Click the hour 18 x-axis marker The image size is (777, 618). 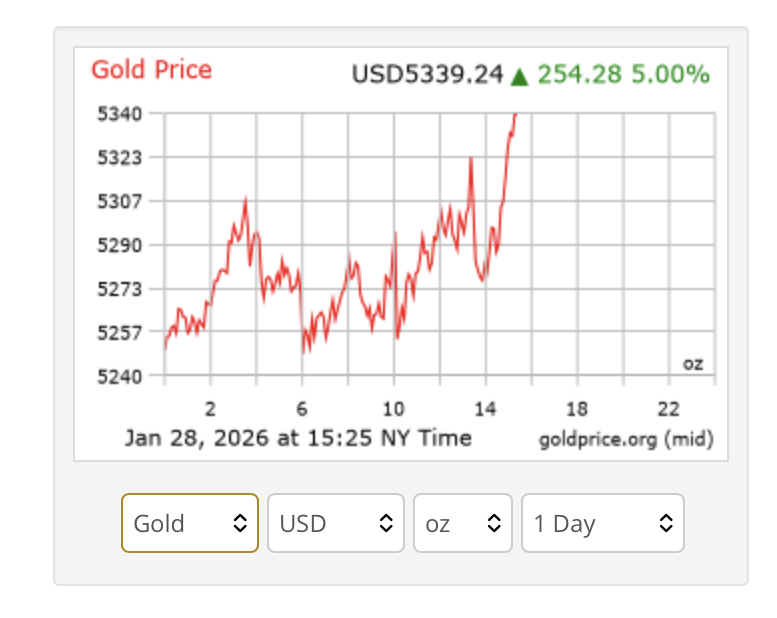point(577,409)
